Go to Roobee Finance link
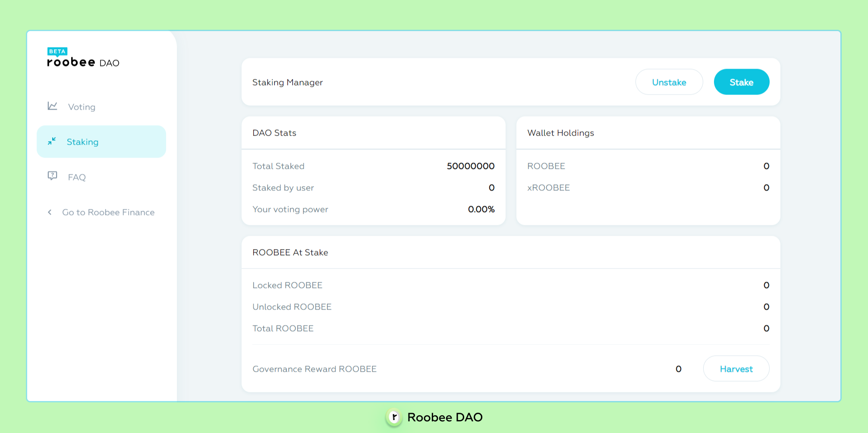This screenshot has width=868, height=433. [108, 212]
